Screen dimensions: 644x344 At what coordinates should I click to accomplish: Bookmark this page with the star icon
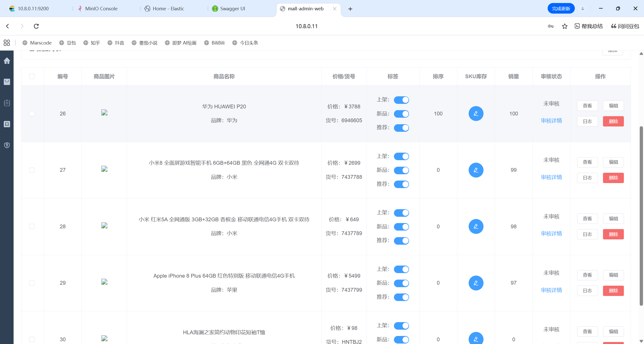(565, 26)
